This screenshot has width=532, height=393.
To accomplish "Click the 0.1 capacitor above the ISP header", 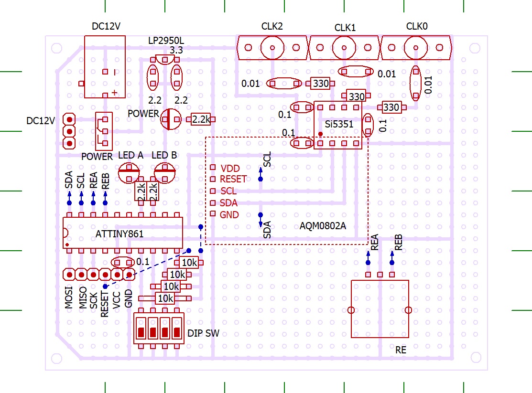I will (x=123, y=263).
